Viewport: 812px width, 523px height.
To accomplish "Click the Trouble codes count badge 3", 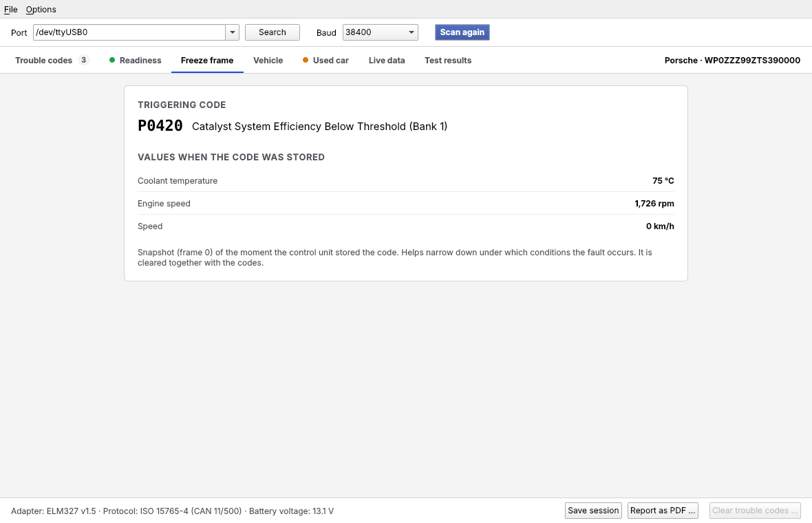I will 83,60.
